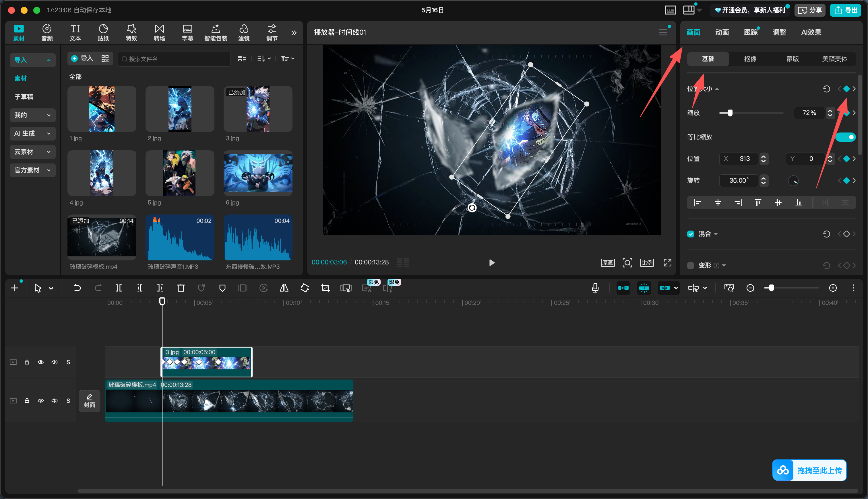Open the selection tool mode dropdown arrow
Screen dimensions: 868x499
(x=51, y=289)
